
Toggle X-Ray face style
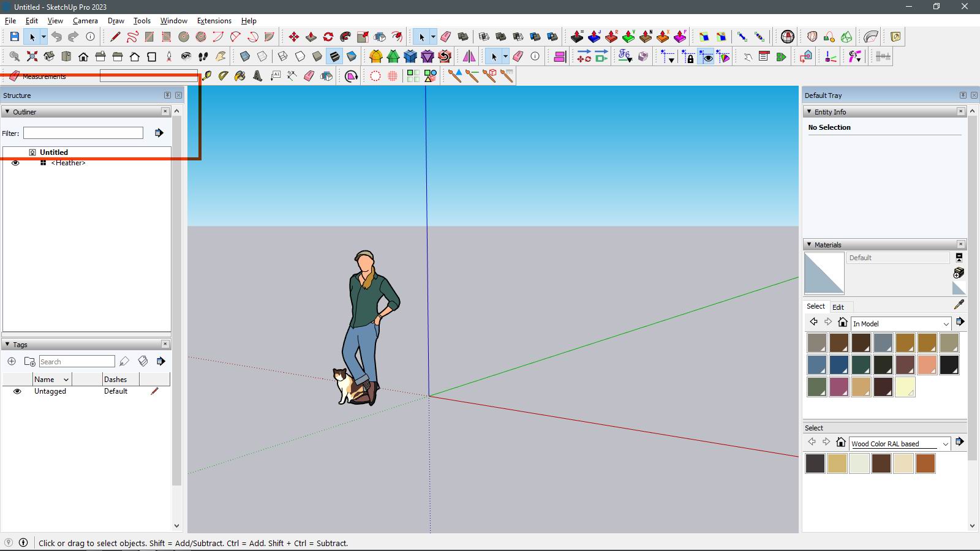point(245,56)
